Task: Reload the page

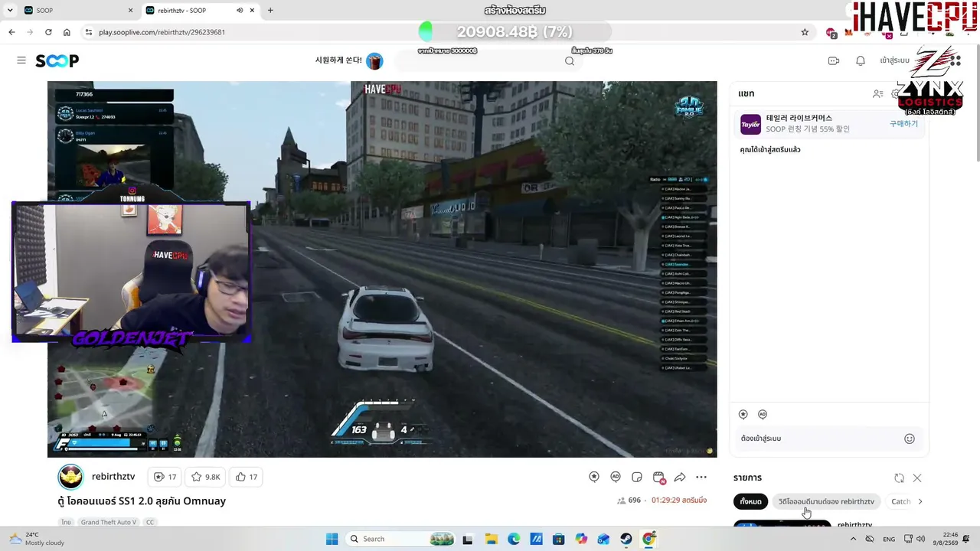Action: (x=48, y=32)
